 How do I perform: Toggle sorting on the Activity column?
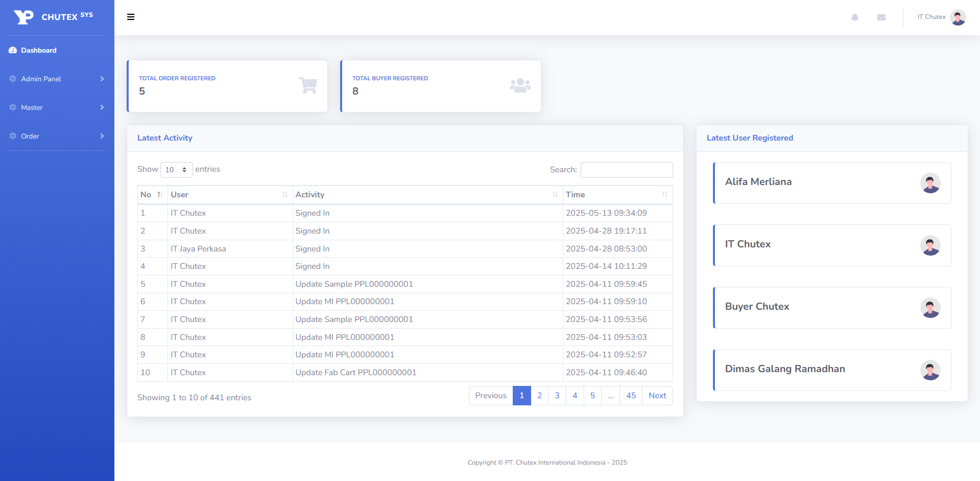426,195
